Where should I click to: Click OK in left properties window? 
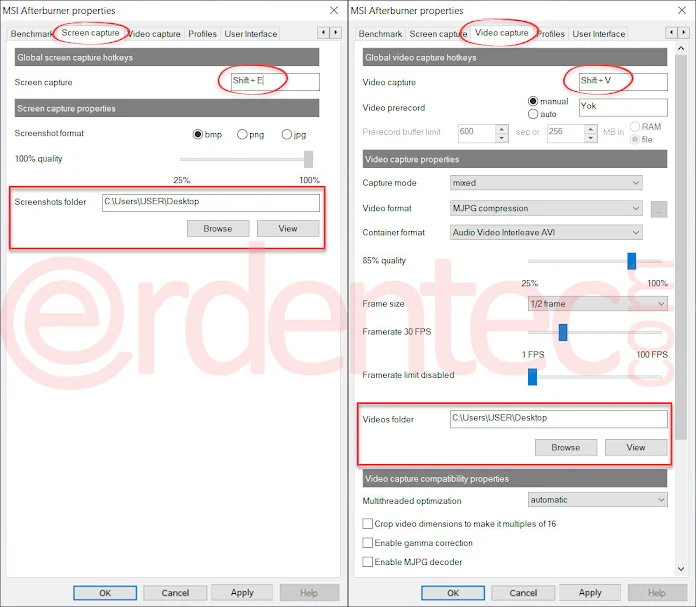105,593
